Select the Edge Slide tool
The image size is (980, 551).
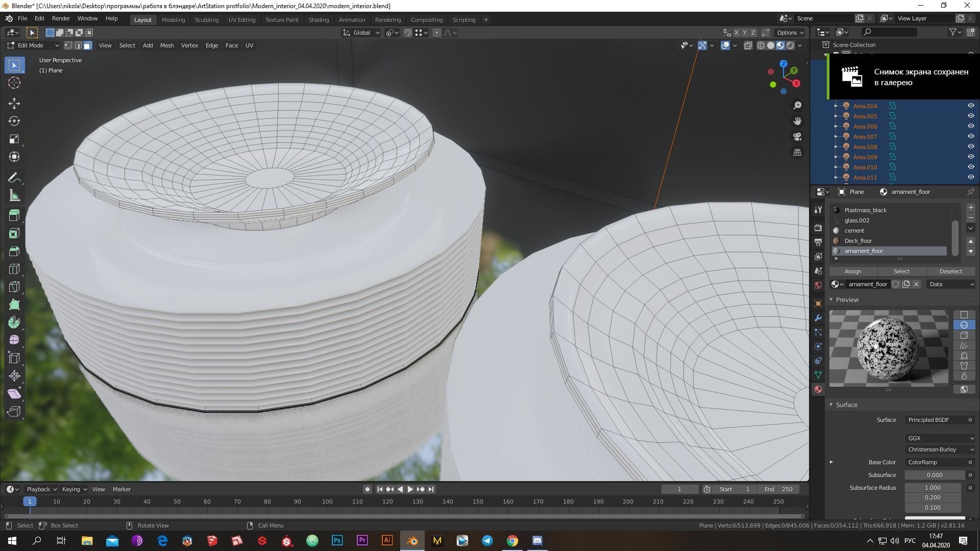point(14,358)
